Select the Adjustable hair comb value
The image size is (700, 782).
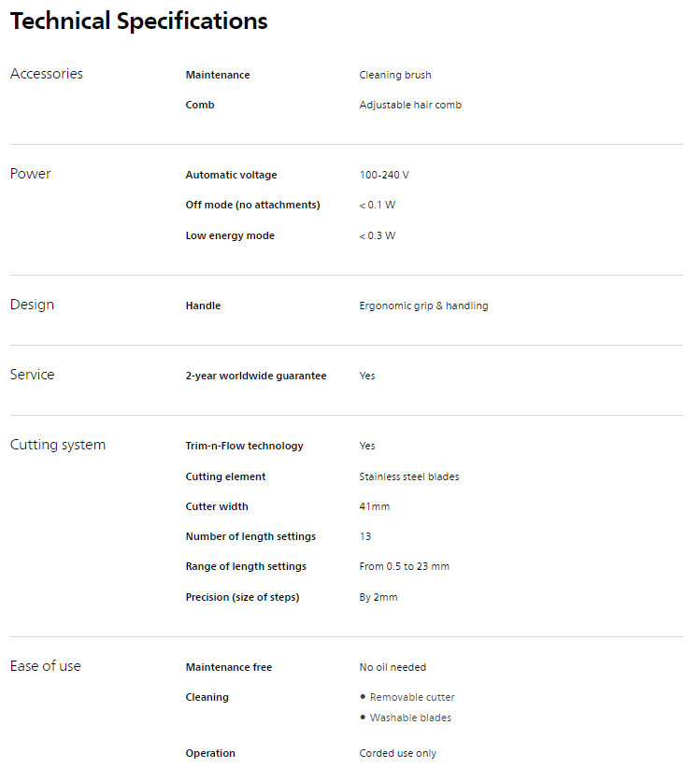(x=410, y=105)
